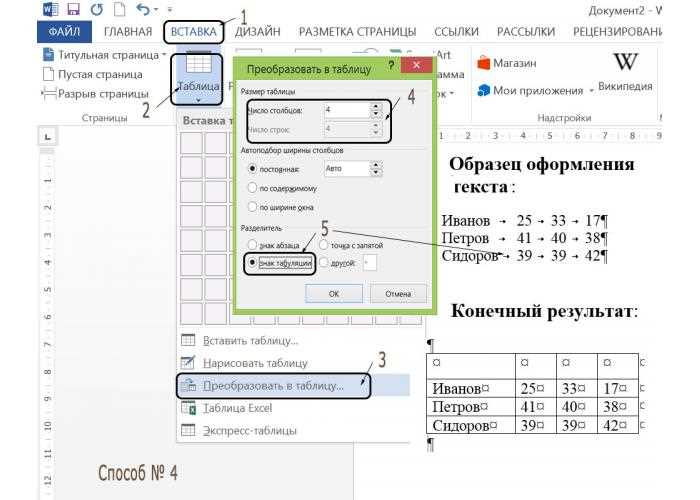
Task: Click the Отмена button
Action: (x=398, y=294)
